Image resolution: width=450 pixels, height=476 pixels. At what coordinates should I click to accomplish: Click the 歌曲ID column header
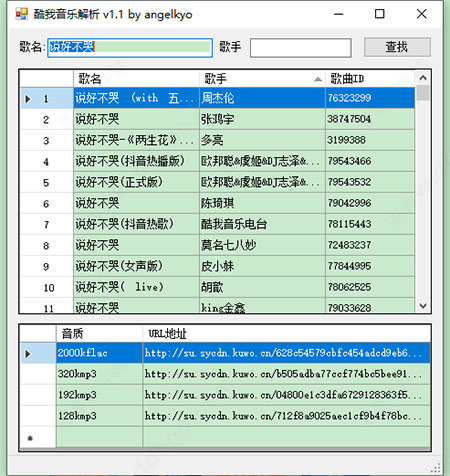[x=370, y=79]
